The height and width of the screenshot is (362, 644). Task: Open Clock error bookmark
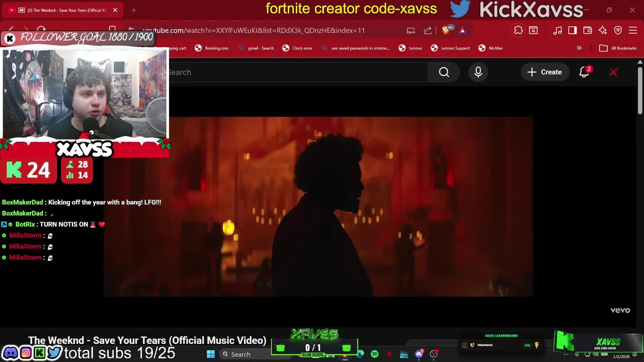tap(298, 48)
